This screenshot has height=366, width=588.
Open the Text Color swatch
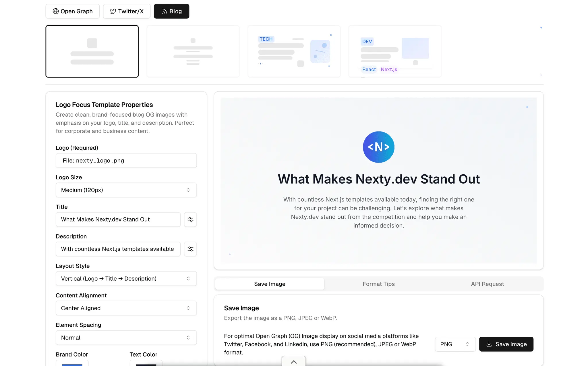pos(146,363)
